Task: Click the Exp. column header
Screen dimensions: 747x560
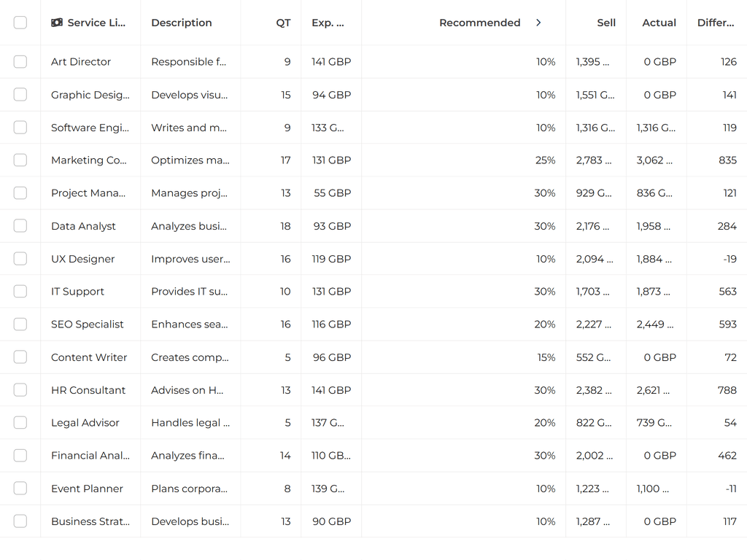Action: (328, 23)
